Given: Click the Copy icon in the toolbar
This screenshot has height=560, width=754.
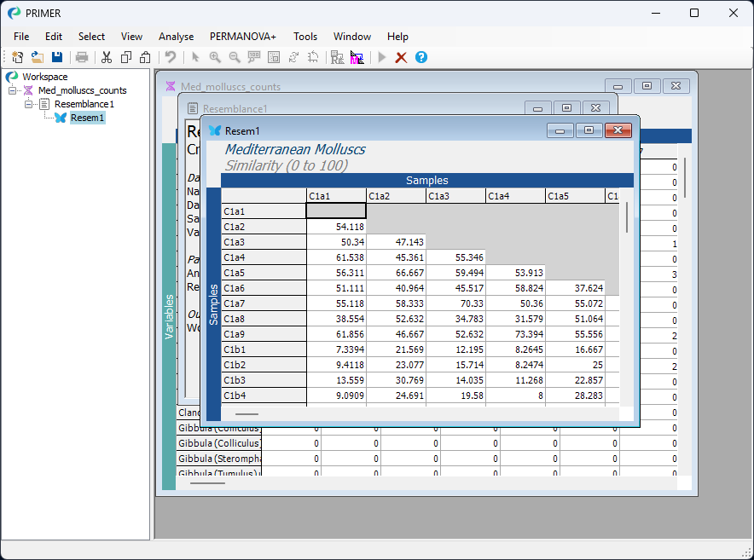Looking at the screenshot, I should tap(126, 57).
